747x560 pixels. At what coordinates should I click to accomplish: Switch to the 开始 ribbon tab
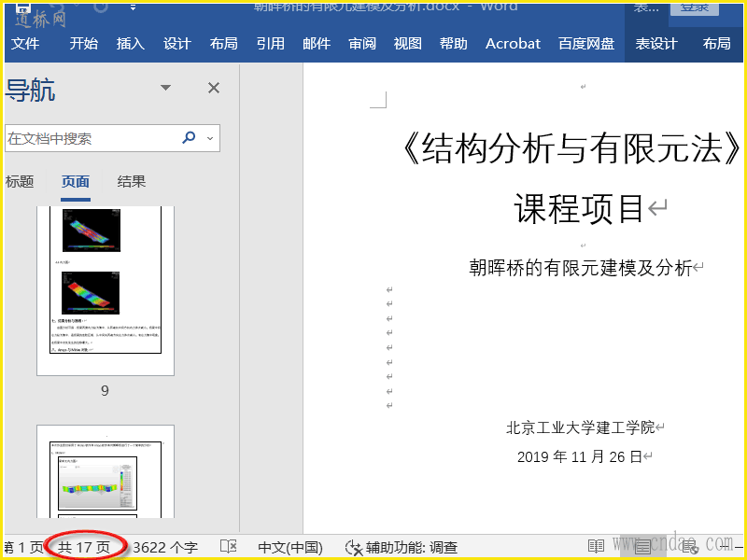tap(84, 44)
